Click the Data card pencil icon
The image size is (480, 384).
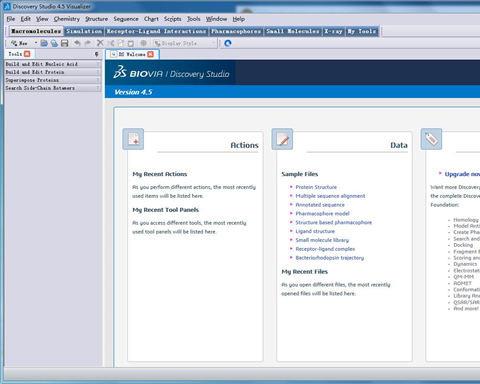[282, 139]
